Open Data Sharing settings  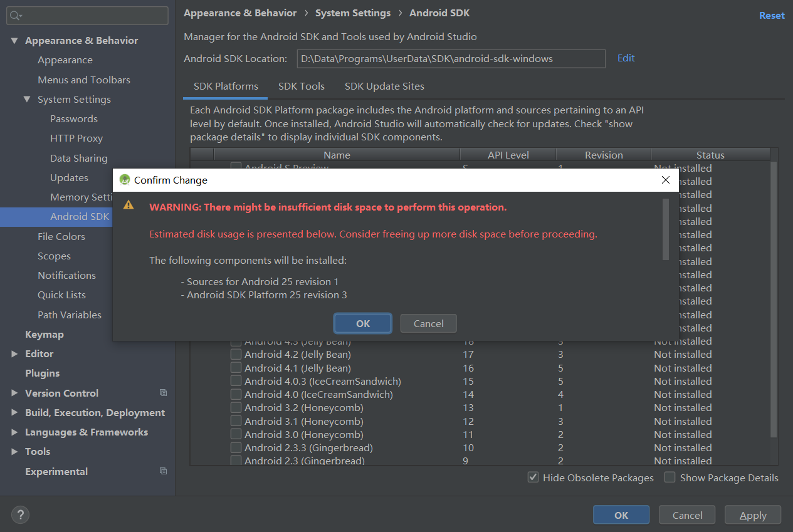click(79, 158)
